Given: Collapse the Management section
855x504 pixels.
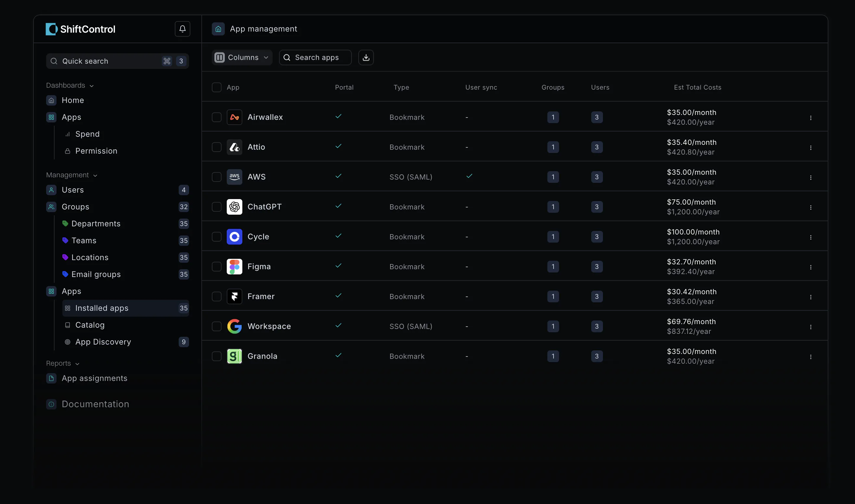Looking at the screenshot, I should 72,175.
